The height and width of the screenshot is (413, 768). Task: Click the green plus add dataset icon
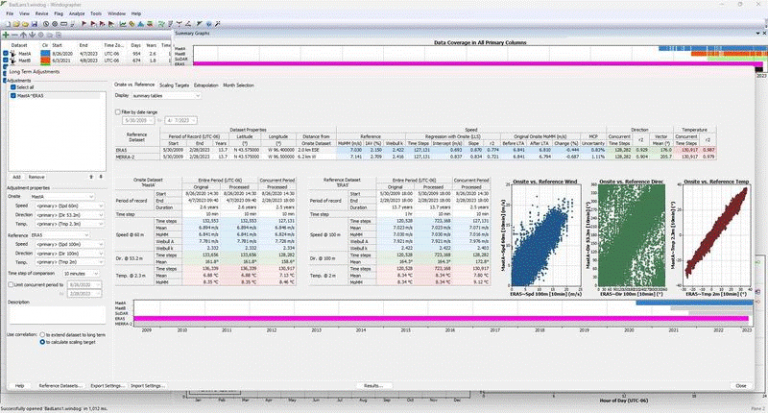tap(6, 34)
